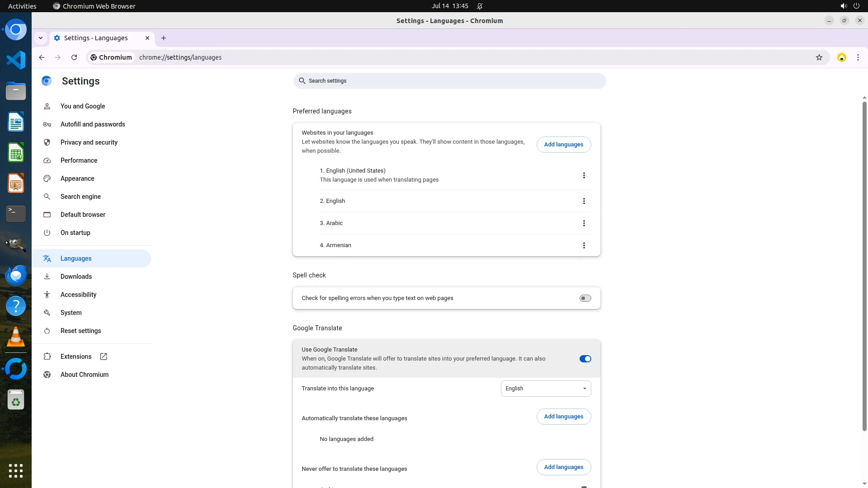This screenshot has height=488, width=868.
Task: Open the Privacy and security settings section
Action: pos(89,142)
